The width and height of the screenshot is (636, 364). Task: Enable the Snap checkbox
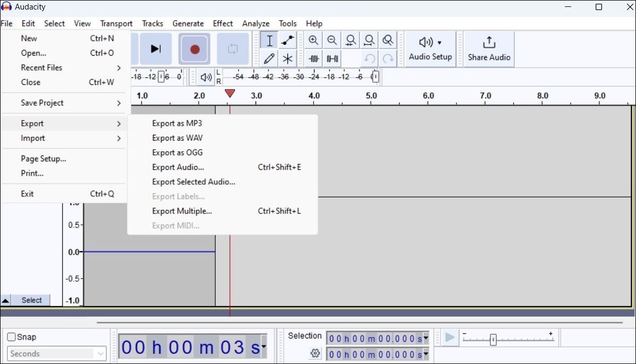(x=11, y=336)
